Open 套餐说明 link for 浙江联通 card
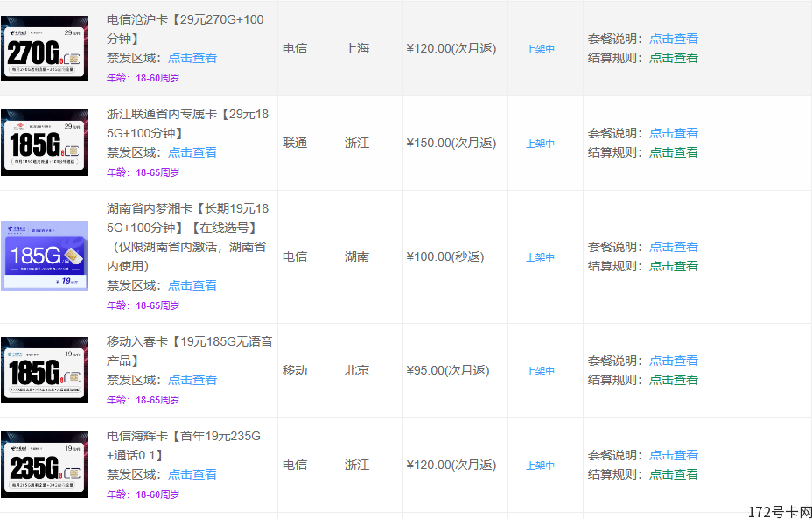The height and width of the screenshot is (519, 812). (x=674, y=133)
